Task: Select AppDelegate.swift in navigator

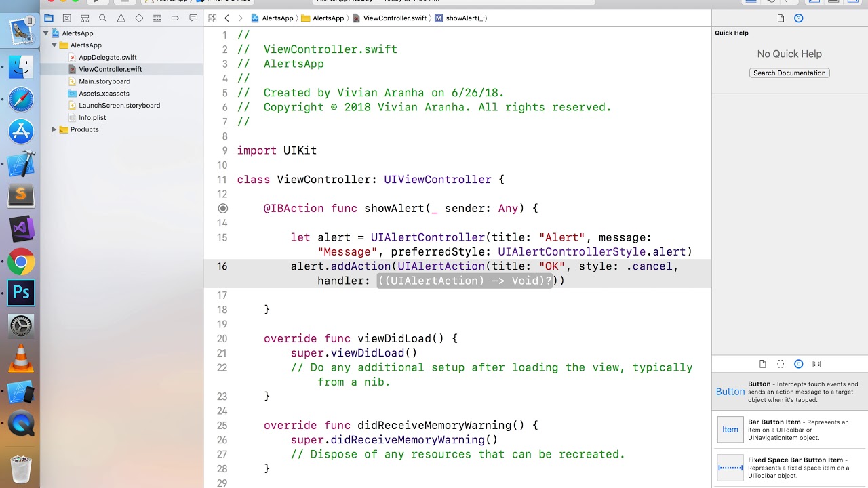Action: tap(107, 58)
